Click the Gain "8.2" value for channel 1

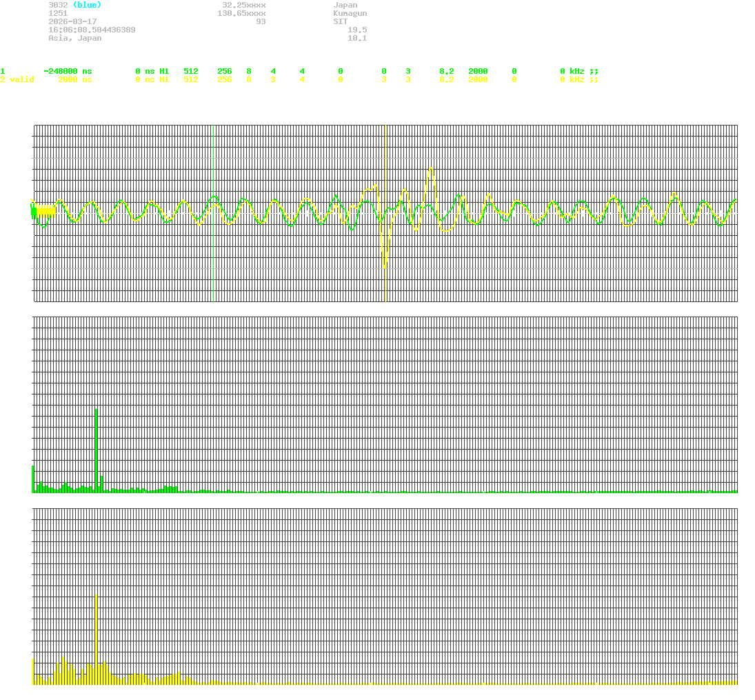(446, 71)
